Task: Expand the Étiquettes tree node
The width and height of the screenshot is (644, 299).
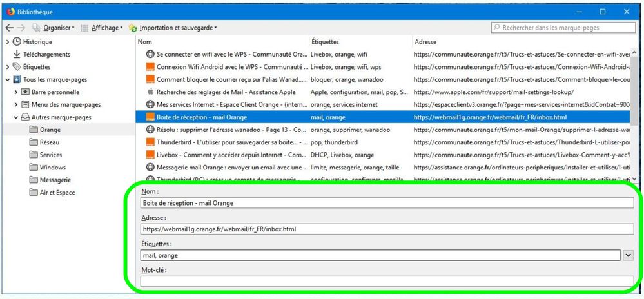Action: [7, 67]
